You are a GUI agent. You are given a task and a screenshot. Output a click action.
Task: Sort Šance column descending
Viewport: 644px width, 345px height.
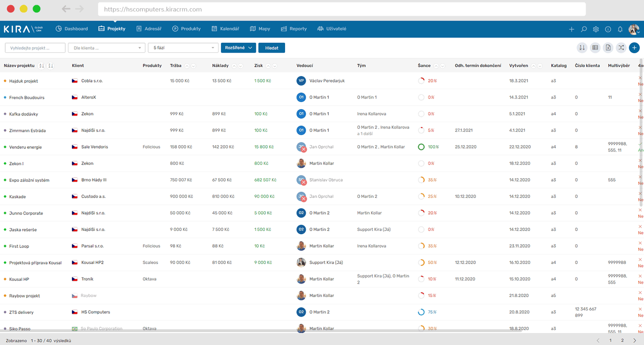point(443,66)
